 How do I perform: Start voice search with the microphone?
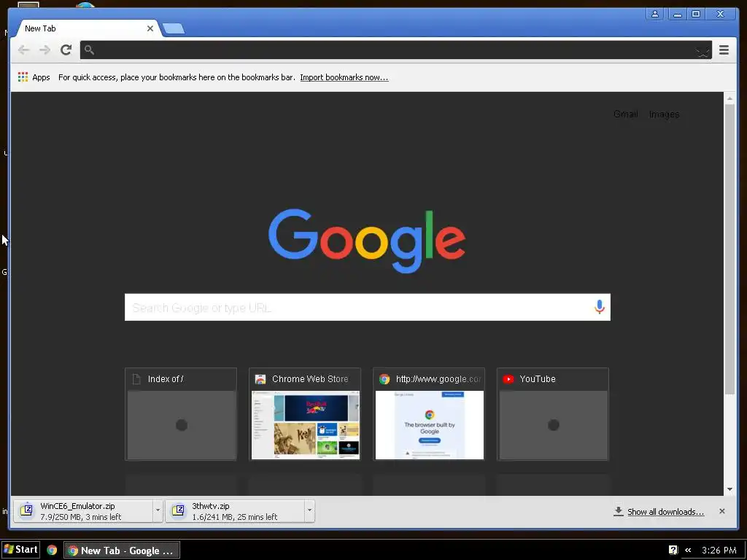click(600, 307)
